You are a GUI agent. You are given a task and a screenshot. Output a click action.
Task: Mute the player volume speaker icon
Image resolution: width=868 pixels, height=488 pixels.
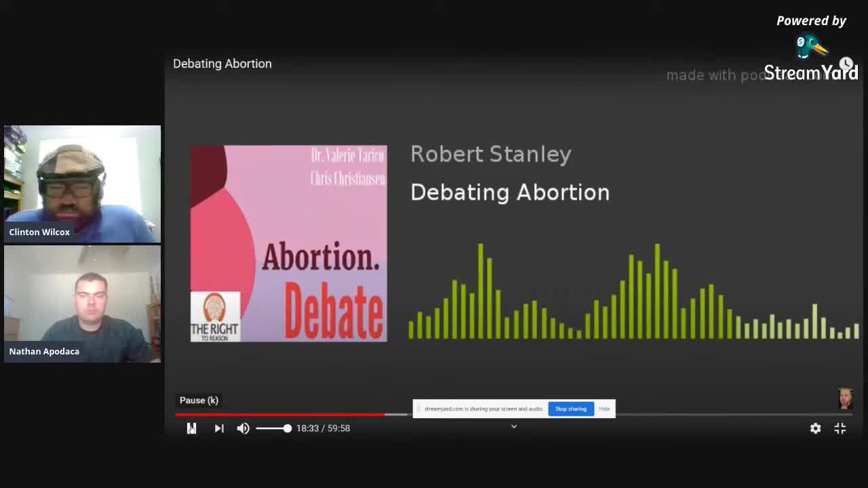pyautogui.click(x=243, y=428)
